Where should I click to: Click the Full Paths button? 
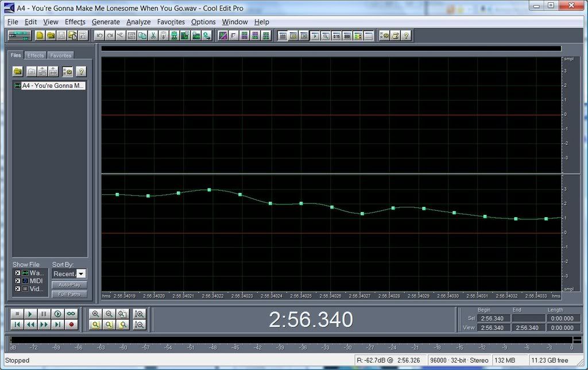(x=69, y=294)
